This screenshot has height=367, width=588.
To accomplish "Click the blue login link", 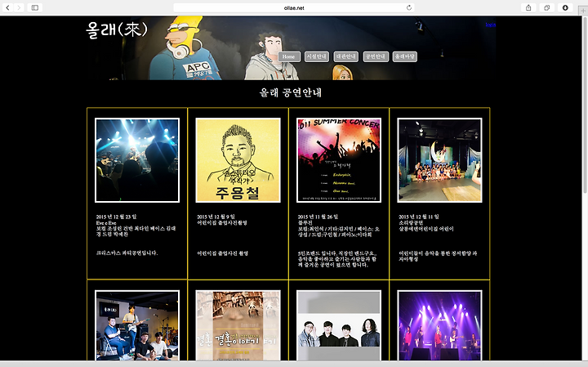I will [x=491, y=25].
